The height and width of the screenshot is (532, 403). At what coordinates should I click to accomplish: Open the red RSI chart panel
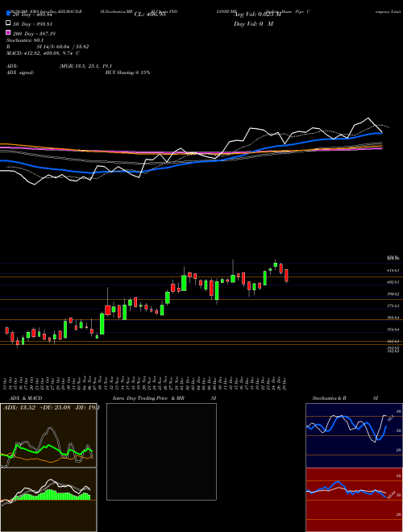354,500
